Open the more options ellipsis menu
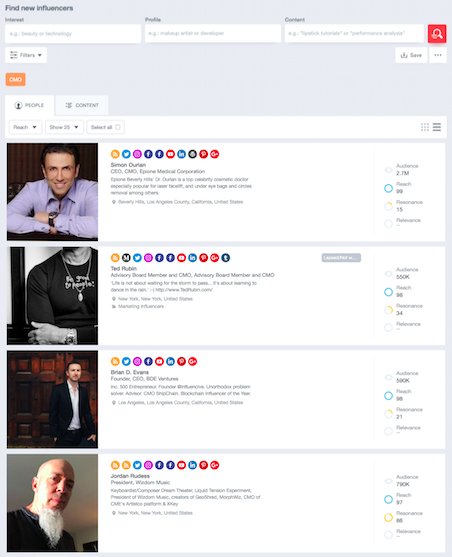 [438, 55]
